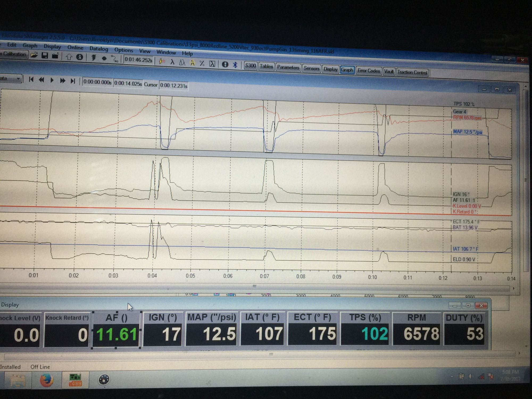
Task: Click the record datalog dot icon
Action: pos(104,58)
